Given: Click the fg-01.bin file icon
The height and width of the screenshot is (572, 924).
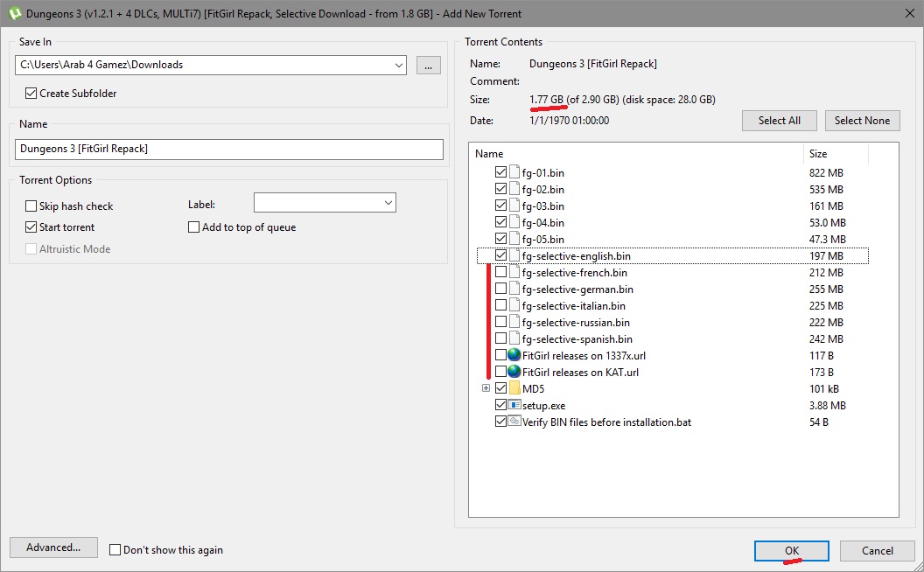Looking at the screenshot, I should [514, 173].
